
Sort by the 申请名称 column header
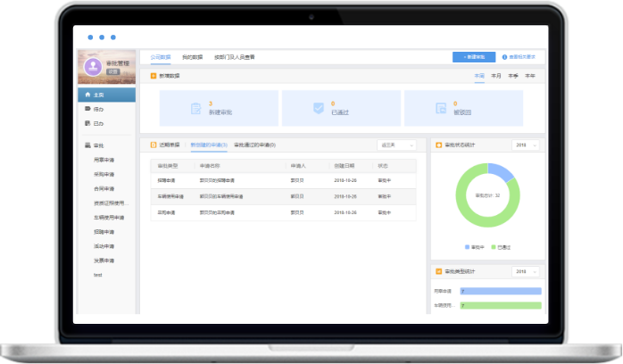pyautogui.click(x=210, y=166)
